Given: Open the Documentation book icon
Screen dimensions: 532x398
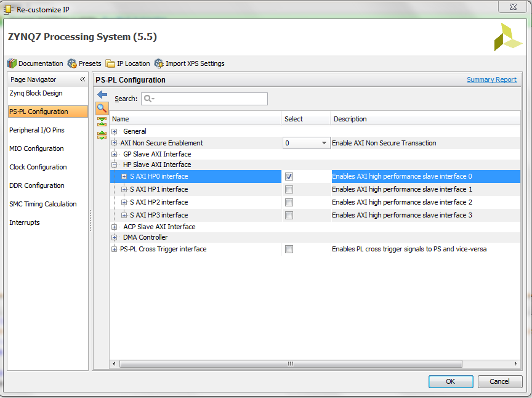Looking at the screenshot, I should point(12,63).
